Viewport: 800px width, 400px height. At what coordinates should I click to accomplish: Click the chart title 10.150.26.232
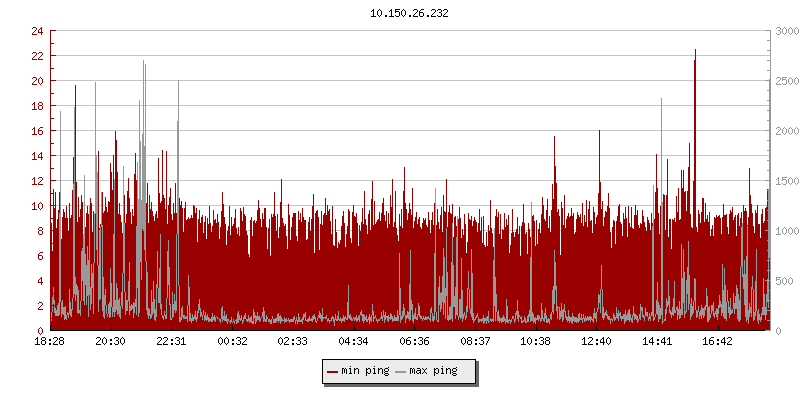[x=410, y=13]
